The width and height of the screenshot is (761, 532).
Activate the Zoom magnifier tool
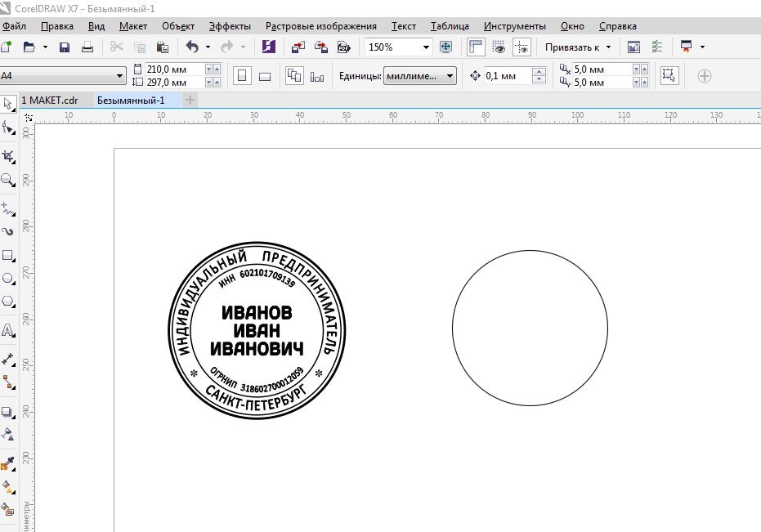pyautogui.click(x=8, y=180)
